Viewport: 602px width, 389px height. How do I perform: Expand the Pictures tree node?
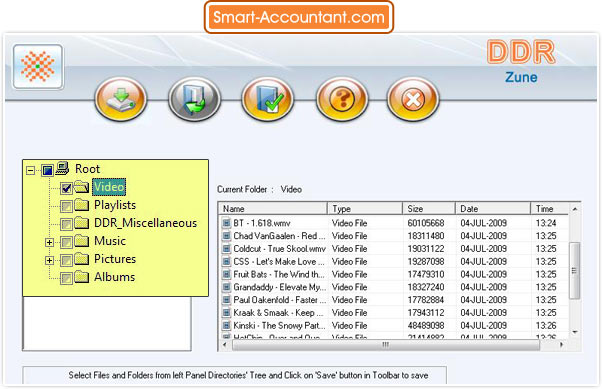[x=49, y=260]
